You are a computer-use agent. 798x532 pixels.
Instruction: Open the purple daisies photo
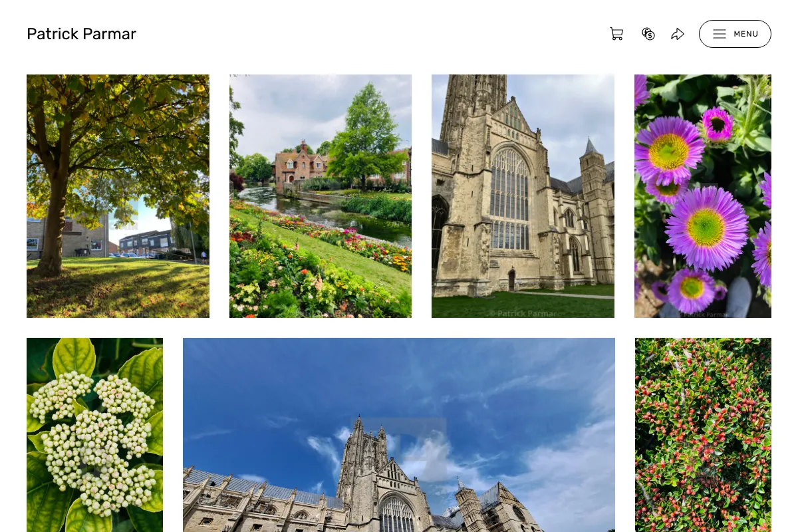pos(703,196)
